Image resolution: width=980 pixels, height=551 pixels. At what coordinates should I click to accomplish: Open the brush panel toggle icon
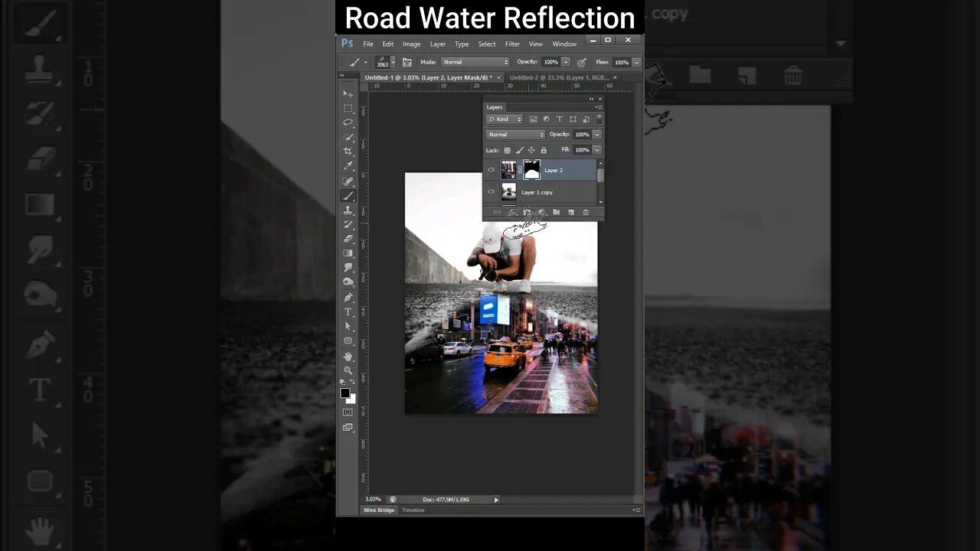click(x=407, y=62)
